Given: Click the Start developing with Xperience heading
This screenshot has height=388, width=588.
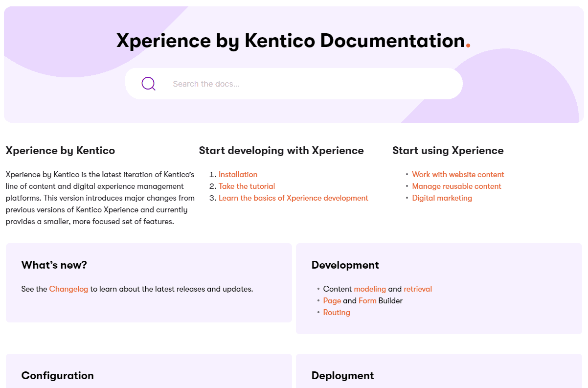Looking at the screenshot, I should point(281,151).
